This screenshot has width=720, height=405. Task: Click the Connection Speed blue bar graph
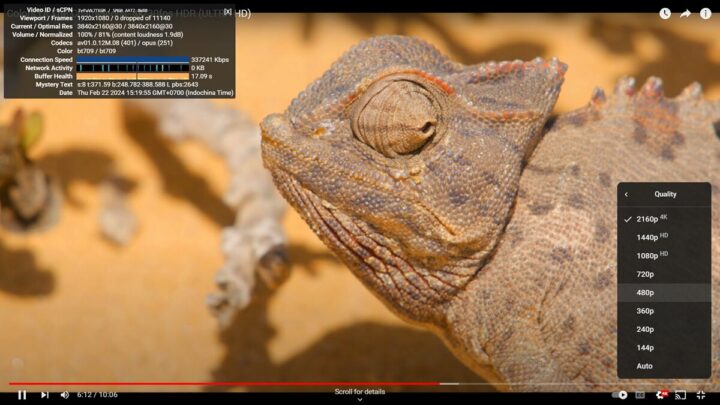tap(133, 60)
